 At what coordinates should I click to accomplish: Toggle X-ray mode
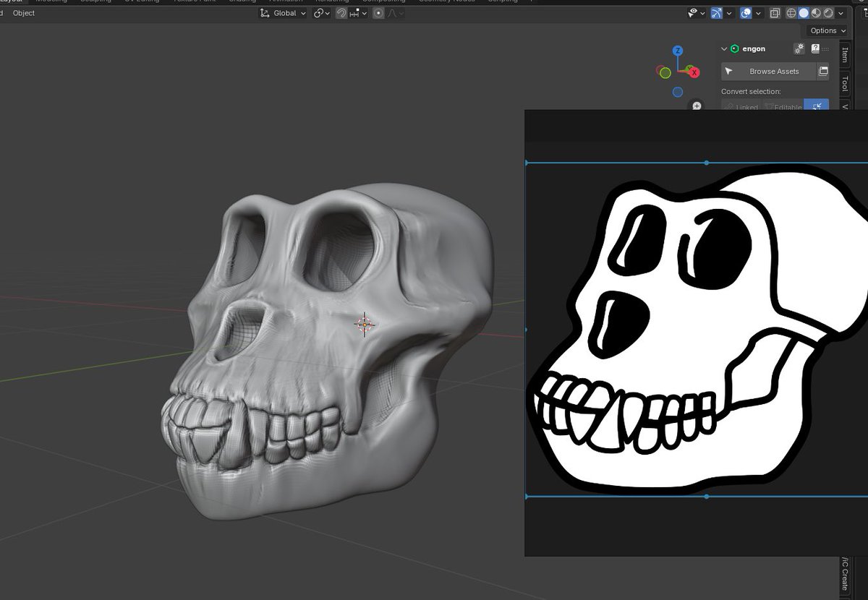tap(775, 13)
